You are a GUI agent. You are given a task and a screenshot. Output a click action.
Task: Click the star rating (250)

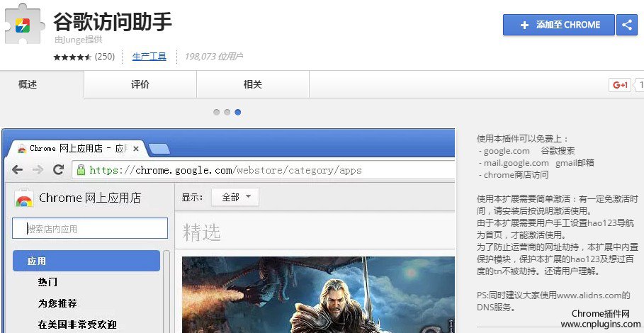coord(84,57)
